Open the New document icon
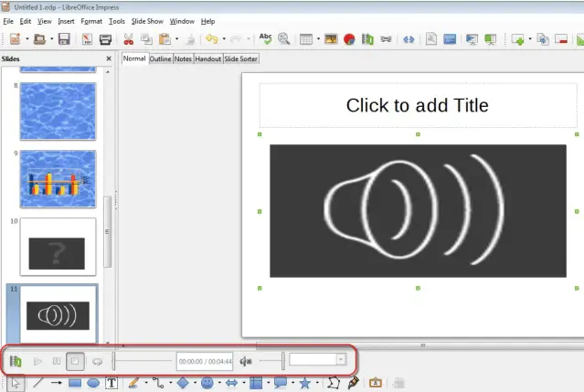The image size is (584, 392). [15, 38]
